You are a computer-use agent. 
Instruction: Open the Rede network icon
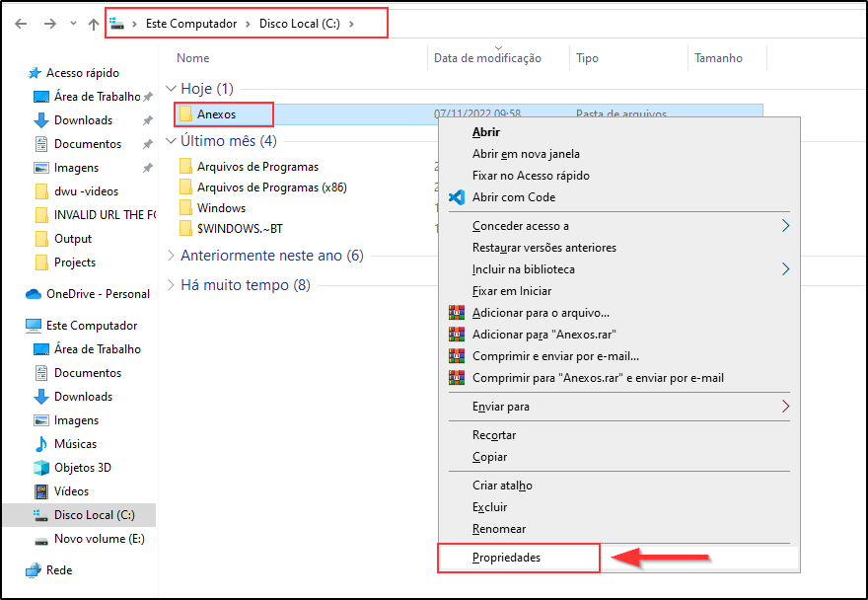coord(33,570)
